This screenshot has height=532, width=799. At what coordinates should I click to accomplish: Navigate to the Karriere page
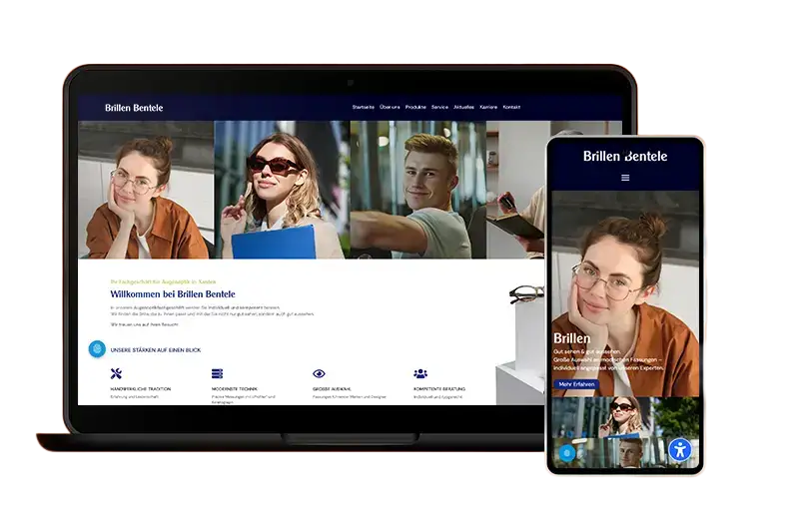(488, 107)
